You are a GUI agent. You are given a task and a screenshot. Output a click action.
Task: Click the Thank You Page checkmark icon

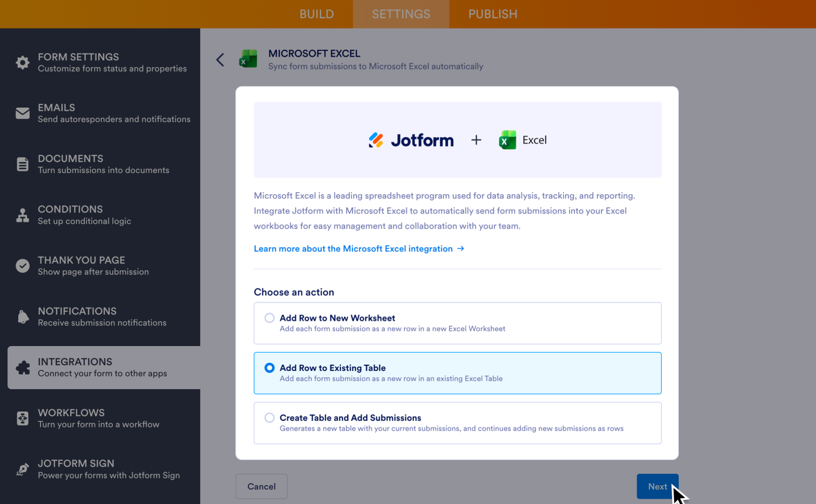tap(22, 266)
